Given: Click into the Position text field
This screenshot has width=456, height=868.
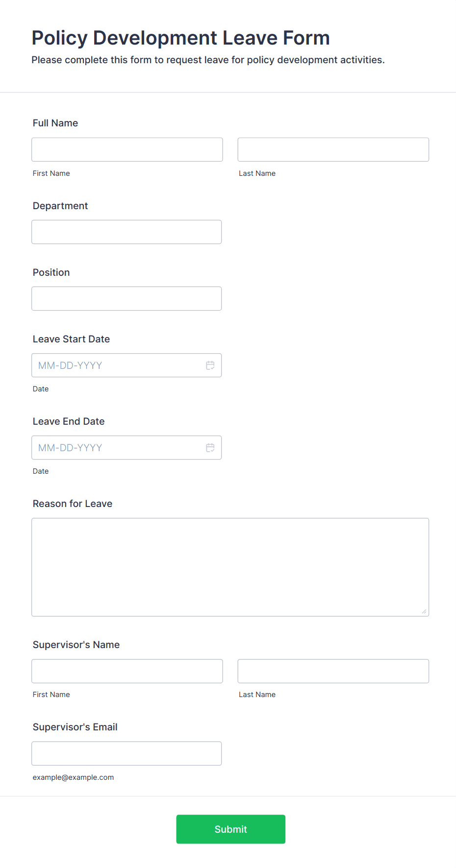Looking at the screenshot, I should pyautogui.click(x=127, y=298).
